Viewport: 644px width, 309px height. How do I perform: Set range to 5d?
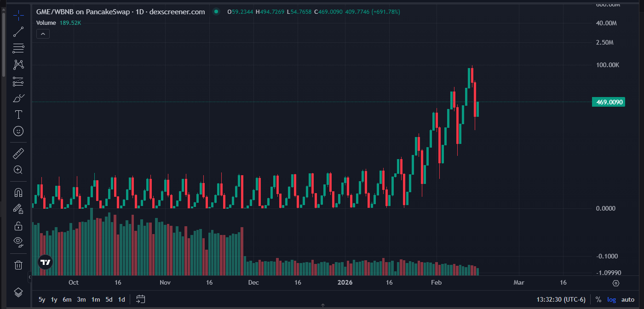pos(109,299)
